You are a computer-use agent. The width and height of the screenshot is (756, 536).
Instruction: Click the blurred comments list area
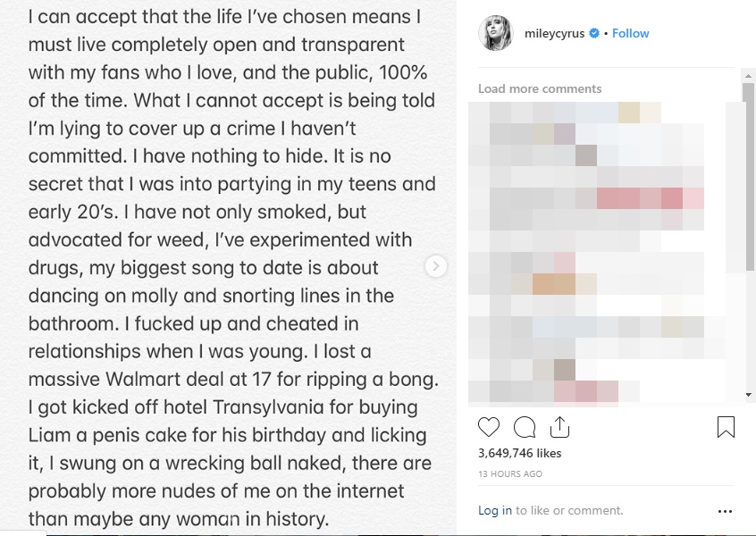coord(599,250)
